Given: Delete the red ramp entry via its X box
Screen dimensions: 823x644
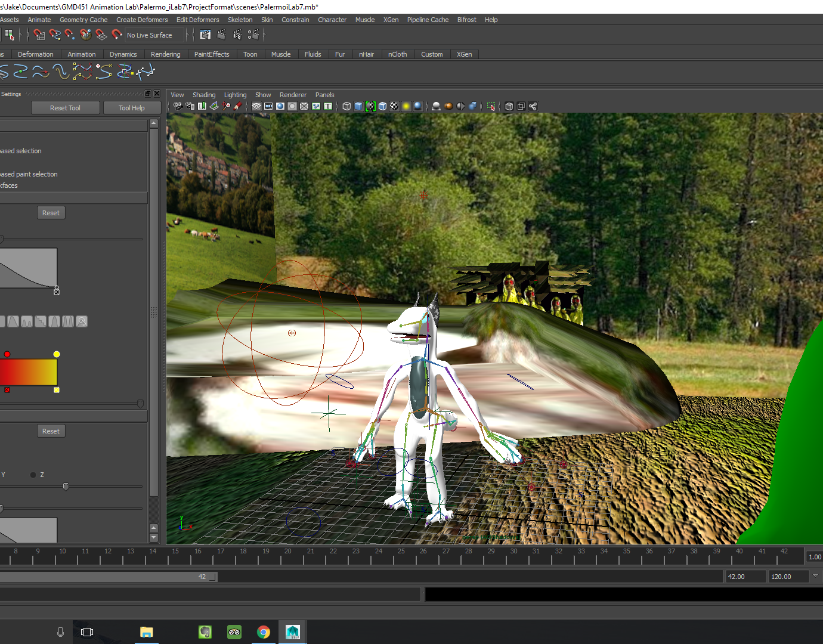Looking at the screenshot, I should point(7,390).
